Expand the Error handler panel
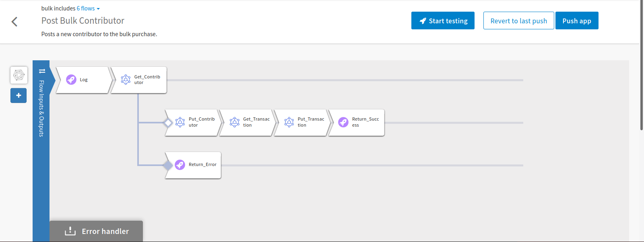Screen dimensions: 644x242 click(97, 231)
